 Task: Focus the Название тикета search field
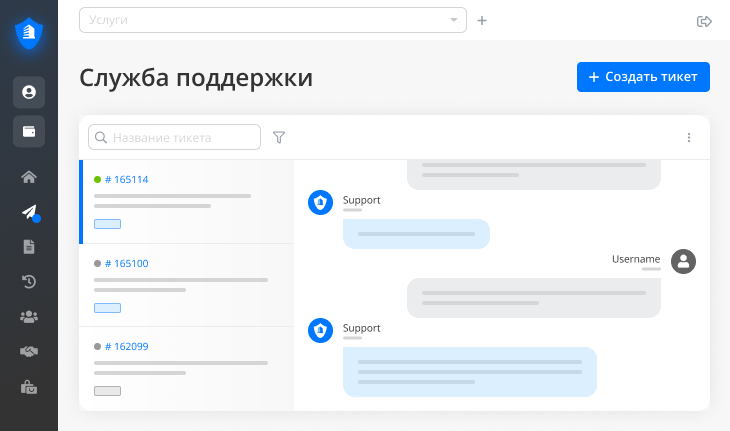(183, 137)
